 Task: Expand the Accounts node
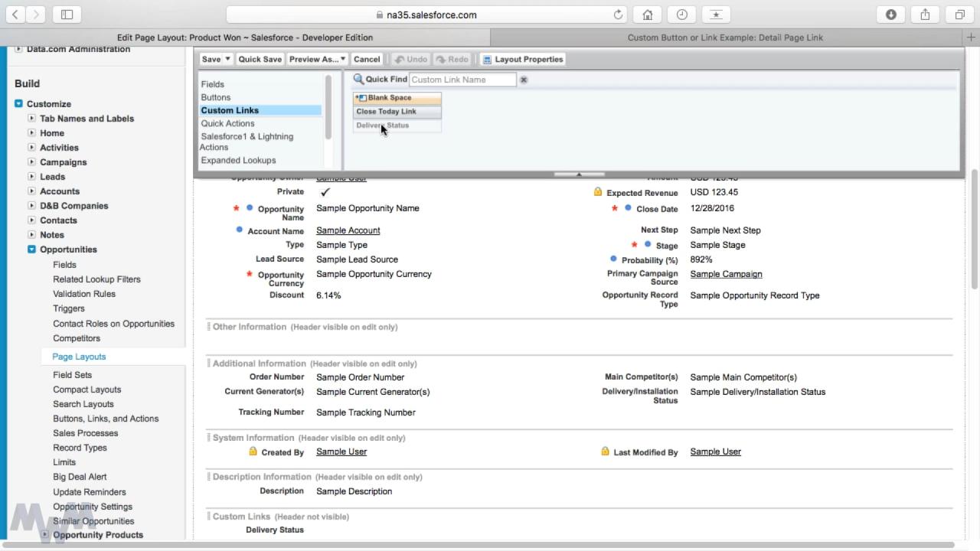click(31, 191)
